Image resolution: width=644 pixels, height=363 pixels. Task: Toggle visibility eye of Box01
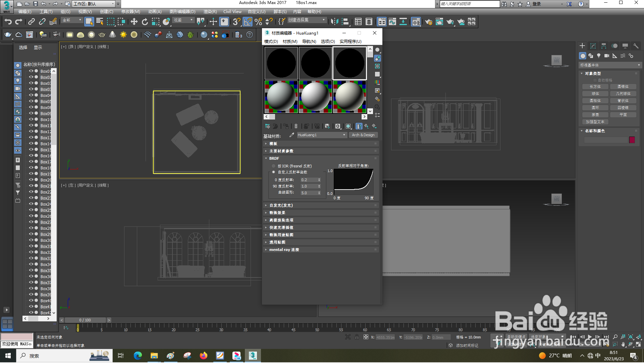[x=31, y=71]
